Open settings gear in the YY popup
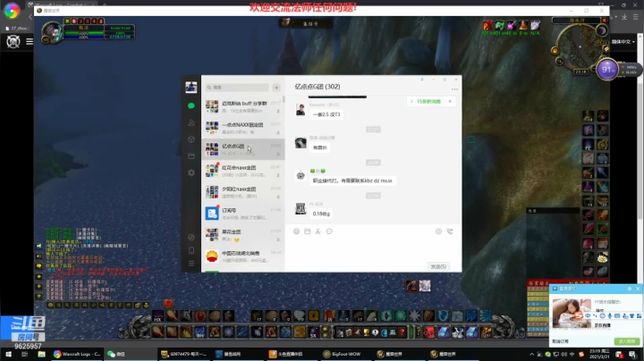This screenshot has height=361, width=644. point(629,289)
